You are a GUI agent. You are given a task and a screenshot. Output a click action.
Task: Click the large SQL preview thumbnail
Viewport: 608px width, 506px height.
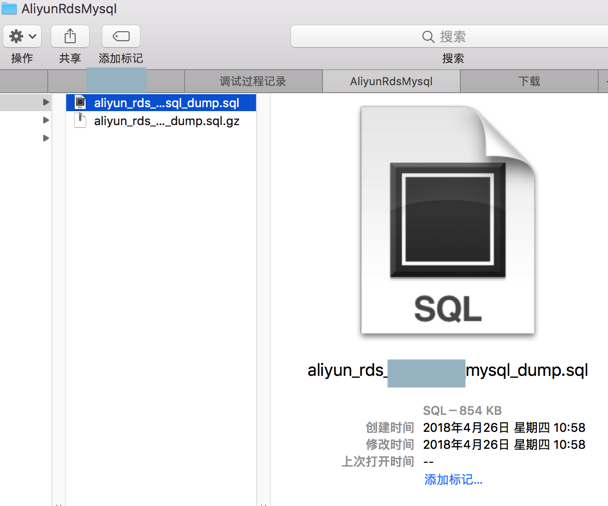pyautogui.click(x=448, y=220)
